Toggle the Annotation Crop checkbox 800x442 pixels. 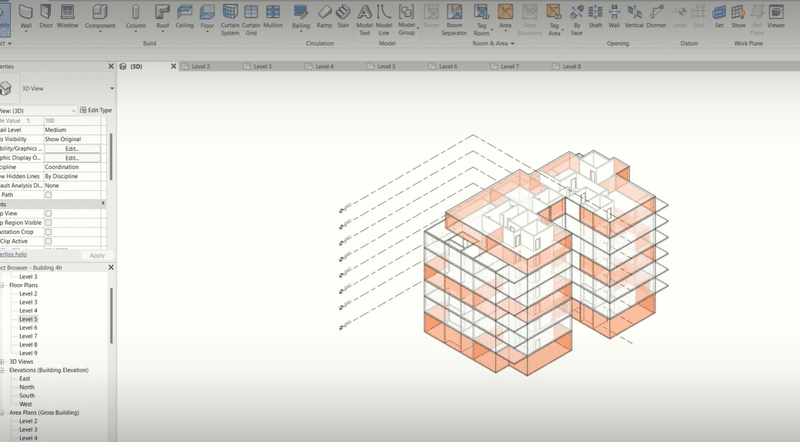(48, 232)
